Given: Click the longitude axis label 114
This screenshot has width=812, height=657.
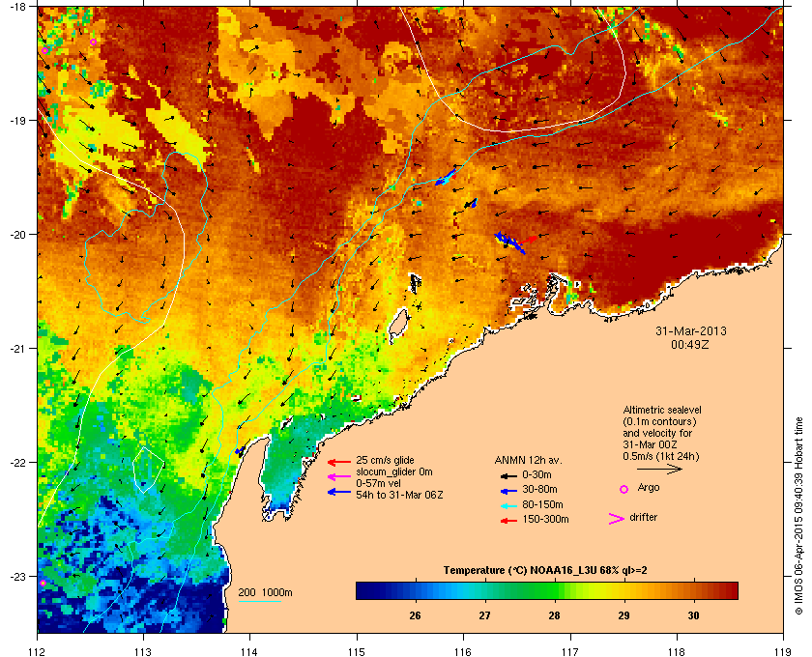Looking at the screenshot, I should [250, 652].
